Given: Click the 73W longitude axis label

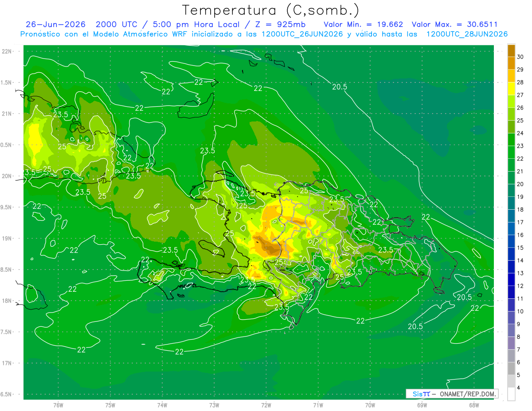Looking at the screenshot, I should [214, 405].
